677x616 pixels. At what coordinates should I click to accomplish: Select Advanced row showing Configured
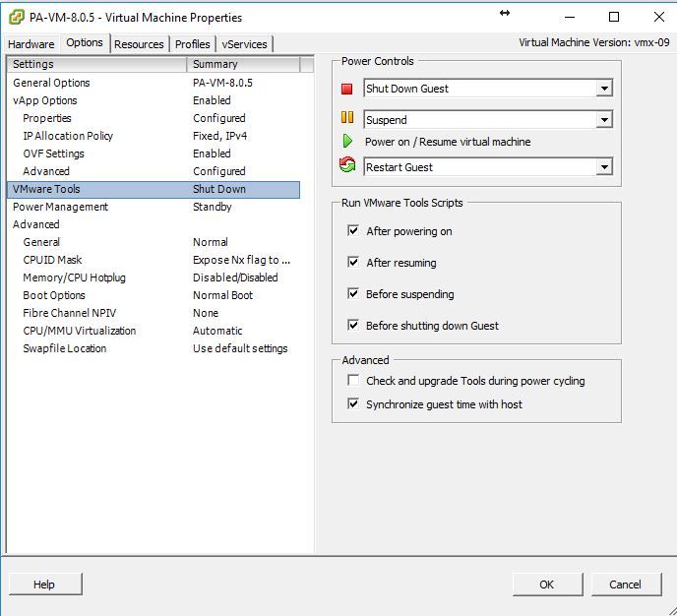coord(154,171)
